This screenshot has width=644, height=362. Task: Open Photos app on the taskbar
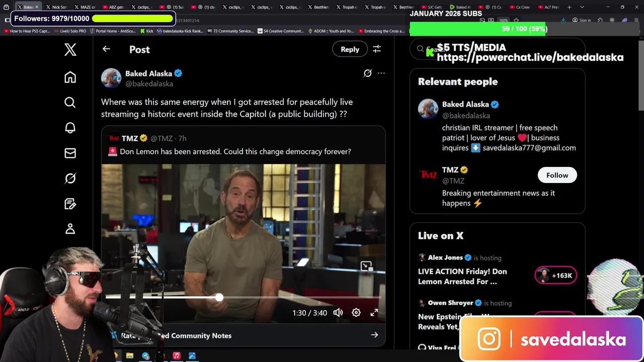click(x=192, y=356)
